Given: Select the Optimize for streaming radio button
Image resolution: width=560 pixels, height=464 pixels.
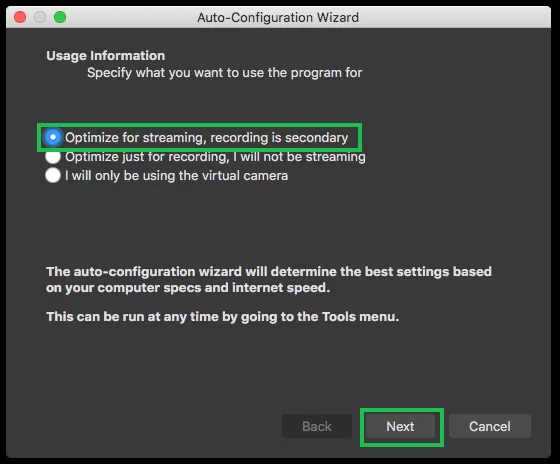Looking at the screenshot, I should click(x=53, y=138).
